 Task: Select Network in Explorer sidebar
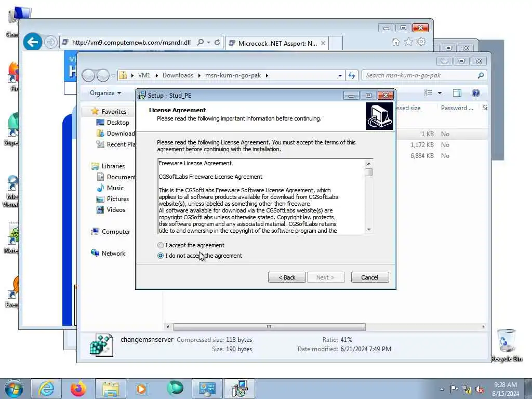pyautogui.click(x=113, y=253)
